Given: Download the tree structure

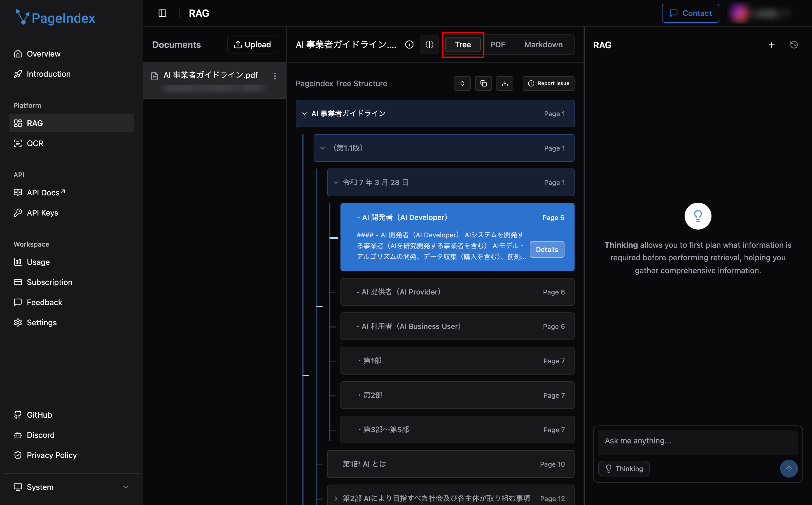Looking at the screenshot, I should (x=505, y=83).
